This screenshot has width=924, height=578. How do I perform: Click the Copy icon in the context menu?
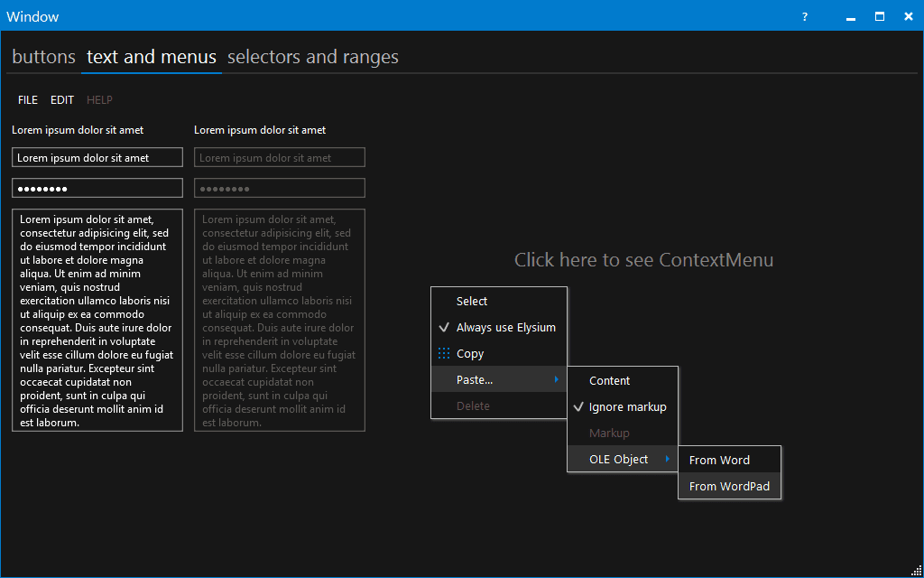click(445, 353)
